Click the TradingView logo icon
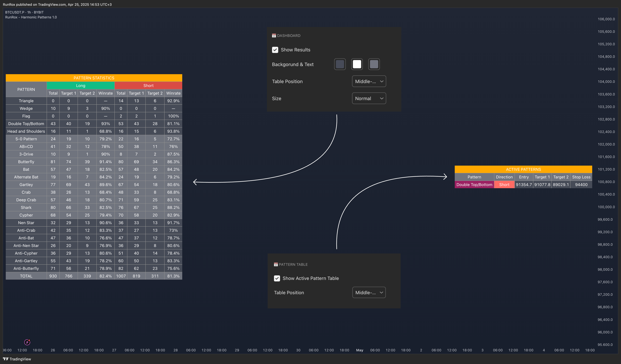 5,359
